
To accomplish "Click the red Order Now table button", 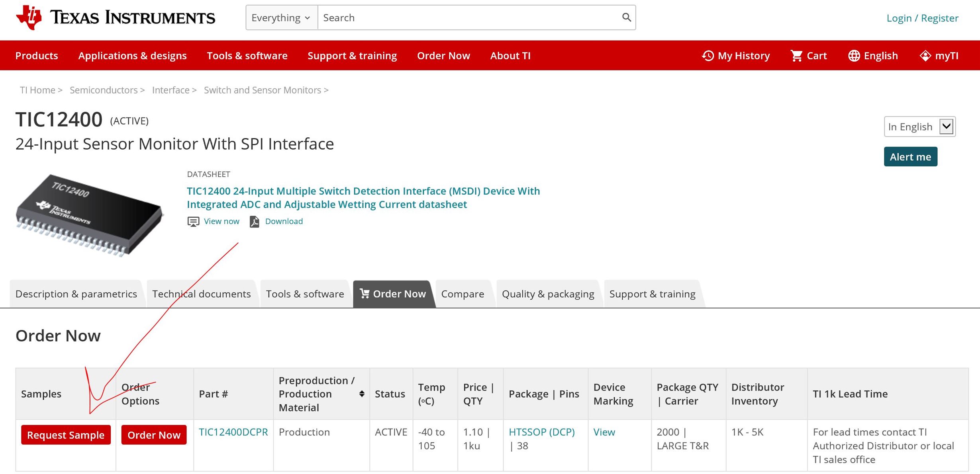I will tap(154, 435).
